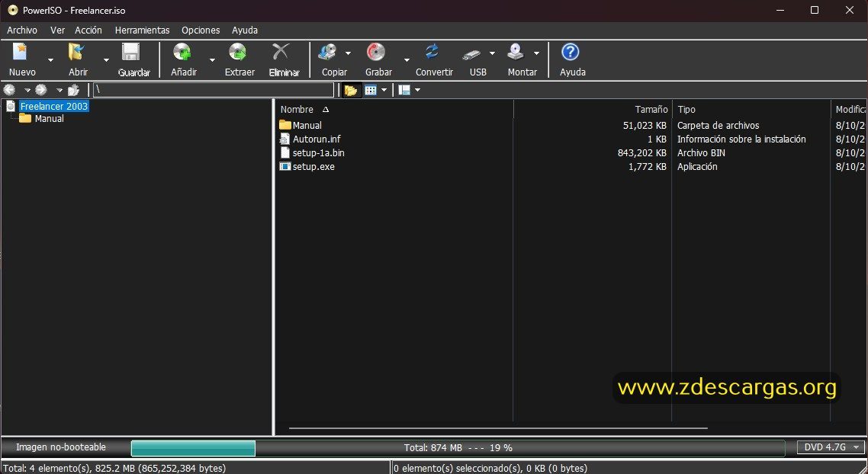Open the Ver menu

[x=57, y=30]
